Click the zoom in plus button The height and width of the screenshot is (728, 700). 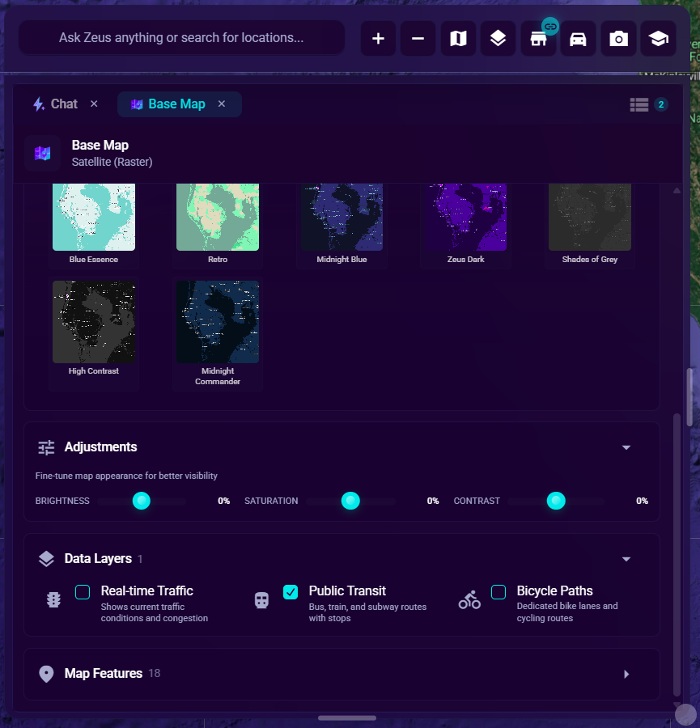point(378,39)
